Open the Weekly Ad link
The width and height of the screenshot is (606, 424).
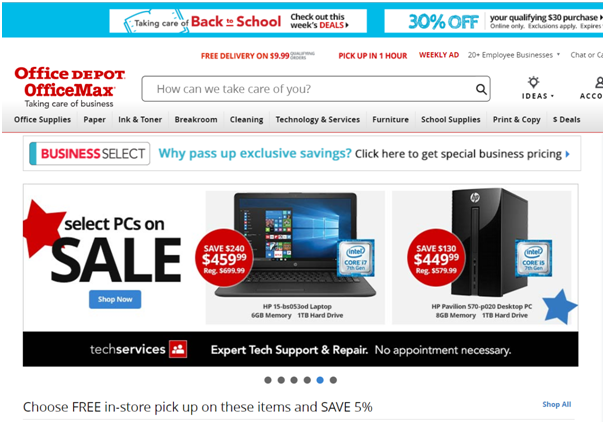[x=439, y=55]
